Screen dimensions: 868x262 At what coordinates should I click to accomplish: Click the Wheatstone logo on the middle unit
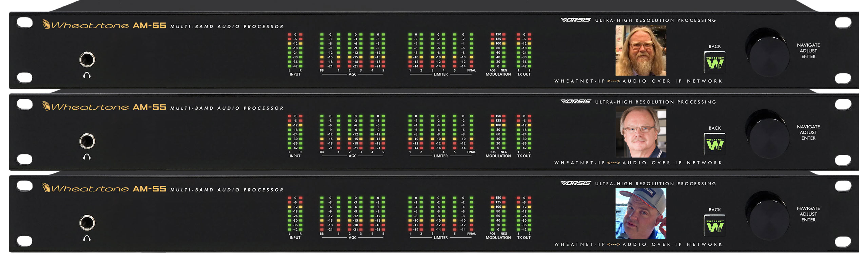click(x=85, y=107)
